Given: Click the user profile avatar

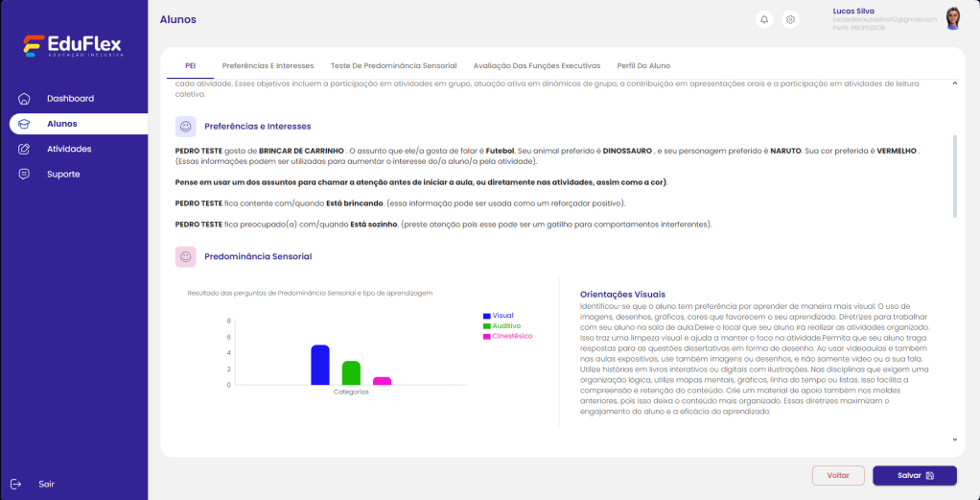Looking at the screenshot, I should (953, 19).
